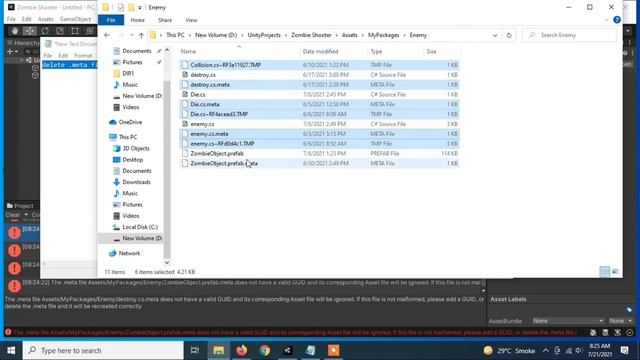Click Zombie Shooter in breadcrumb path
640x360 pixels.
pyautogui.click(x=311, y=36)
